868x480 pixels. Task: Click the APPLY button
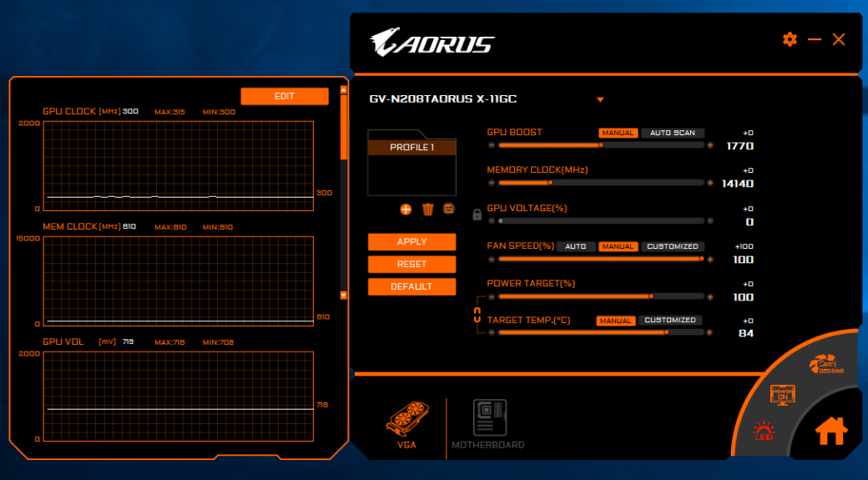tap(411, 242)
